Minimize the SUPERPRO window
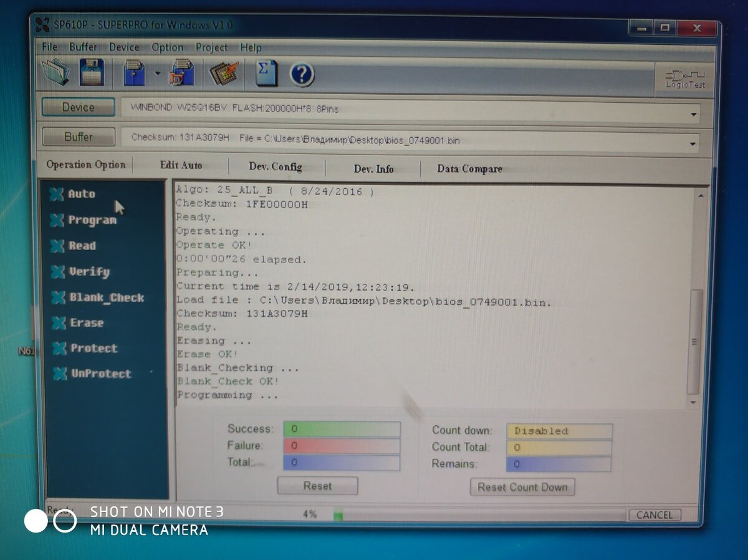Image resolution: width=748 pixels, height=560 pixels. [x=640, y=27]
